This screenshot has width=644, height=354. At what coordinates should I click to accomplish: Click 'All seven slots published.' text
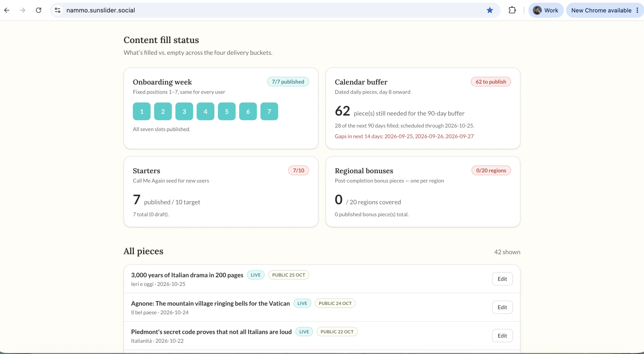(162, 129)
